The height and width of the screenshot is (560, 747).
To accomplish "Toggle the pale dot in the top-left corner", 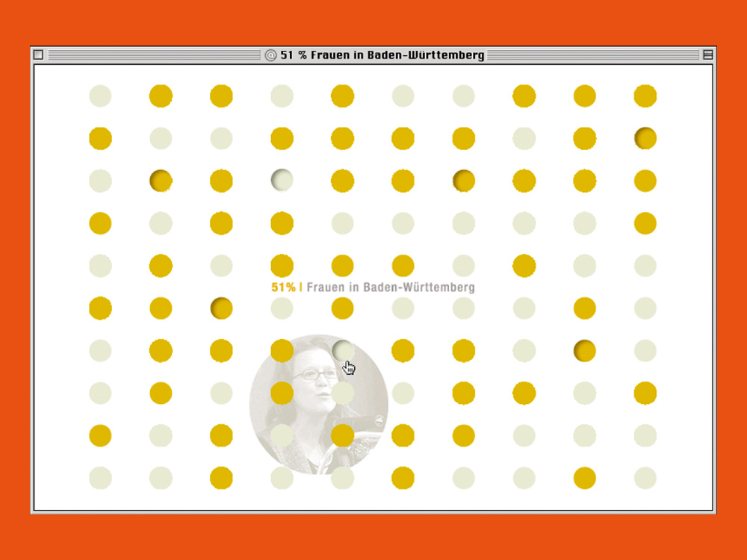I will 100,96.
